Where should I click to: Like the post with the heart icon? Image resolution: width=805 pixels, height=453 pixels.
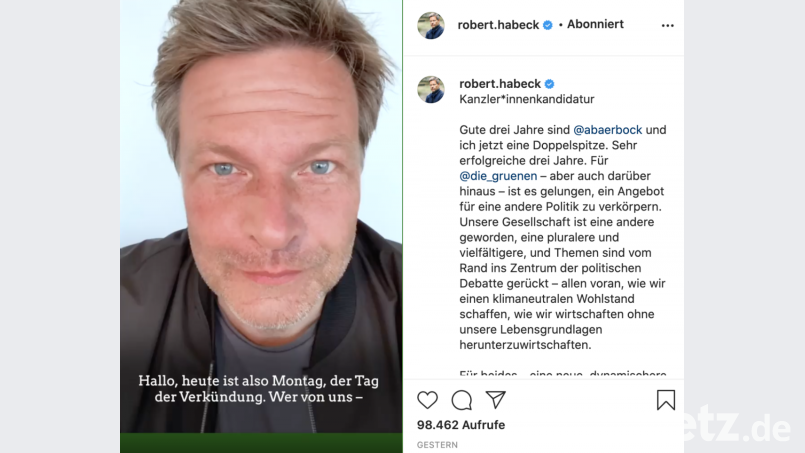coord(427,400)
